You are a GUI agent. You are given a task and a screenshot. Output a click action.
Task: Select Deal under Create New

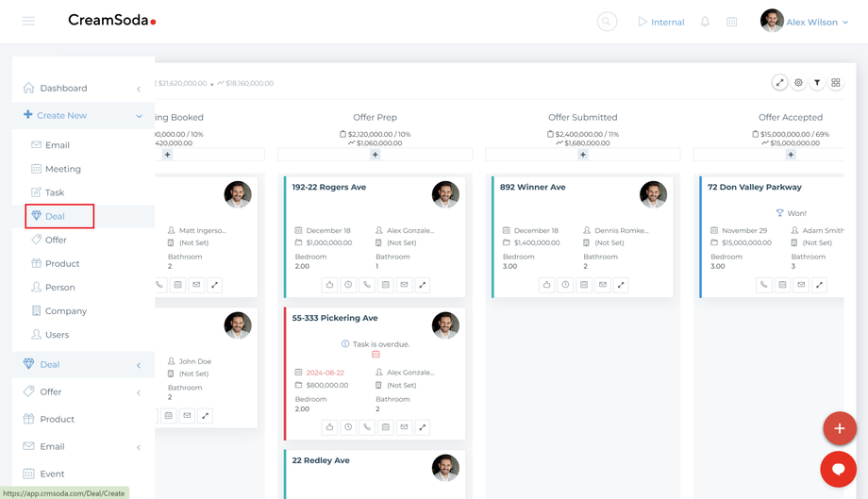55,216
